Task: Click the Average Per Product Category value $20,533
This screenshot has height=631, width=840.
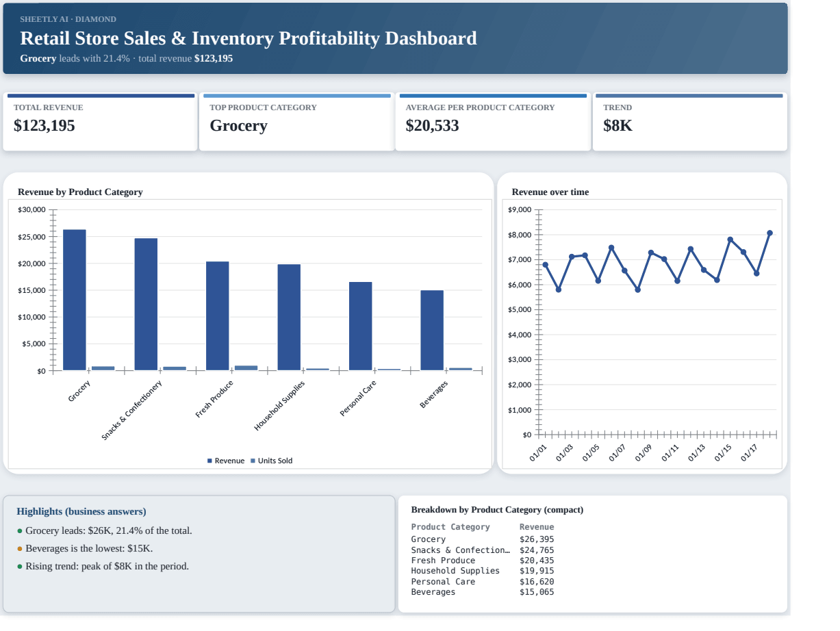Action: tap(432, 126)
